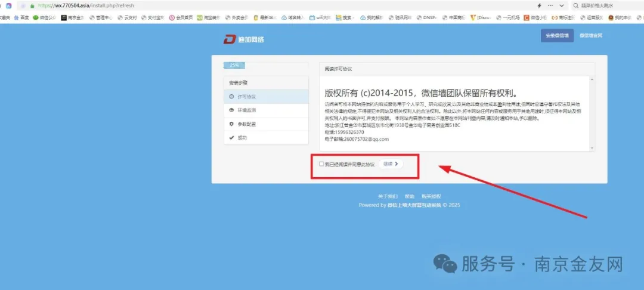Viewport: 644px width, 290px height.
Task: Click the eye icon beside 环境监测
Action: [231, 110]
